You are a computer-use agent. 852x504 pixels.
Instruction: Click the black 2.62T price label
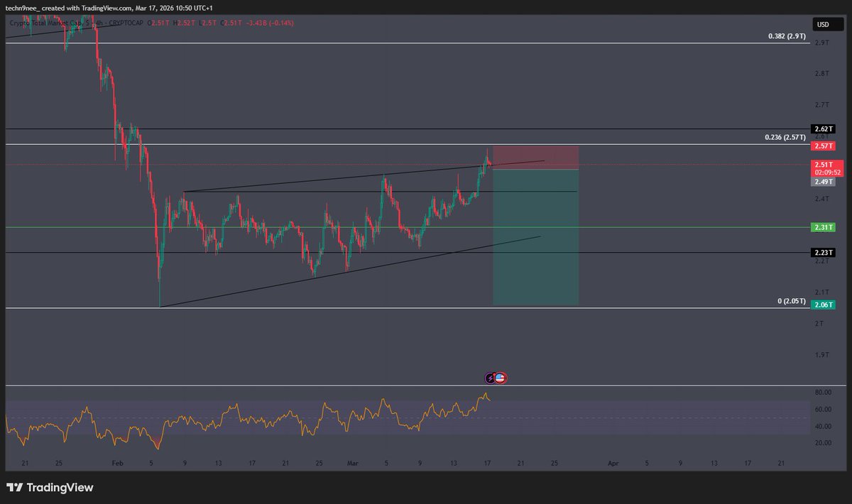(823, 129)
